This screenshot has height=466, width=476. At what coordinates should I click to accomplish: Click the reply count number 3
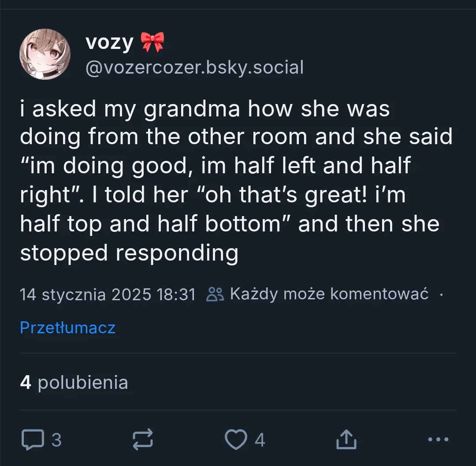pyautogui.click(x=56, y=440)
